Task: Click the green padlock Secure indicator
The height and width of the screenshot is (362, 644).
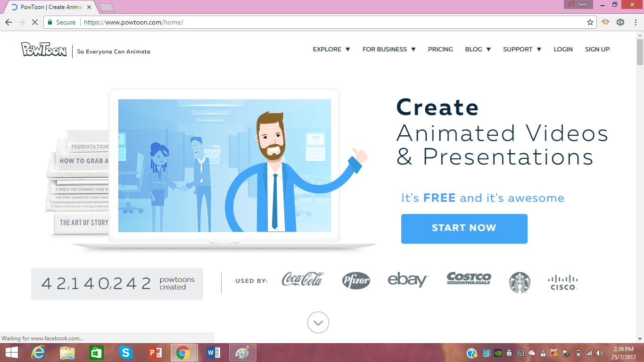Action: (x=61, y=22)
